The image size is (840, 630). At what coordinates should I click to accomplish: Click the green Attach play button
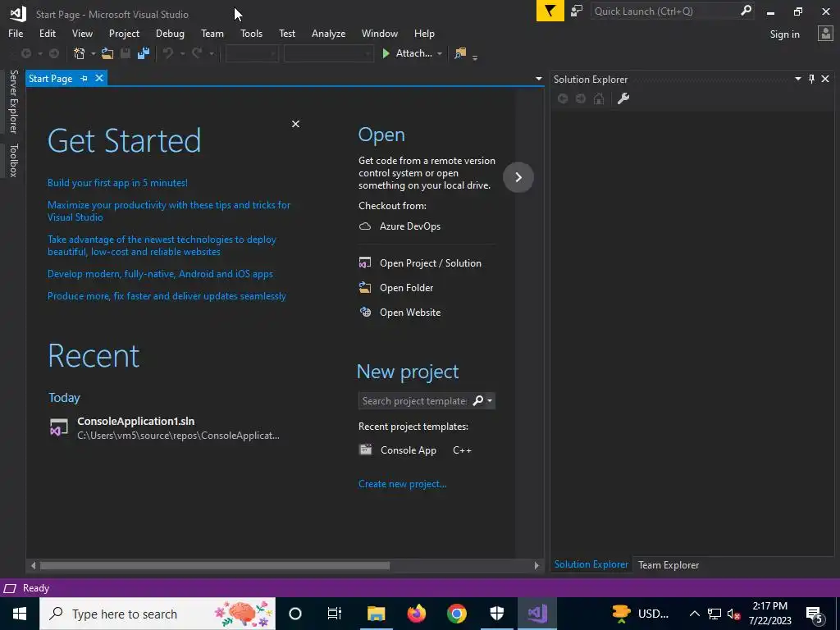[386, 53]
